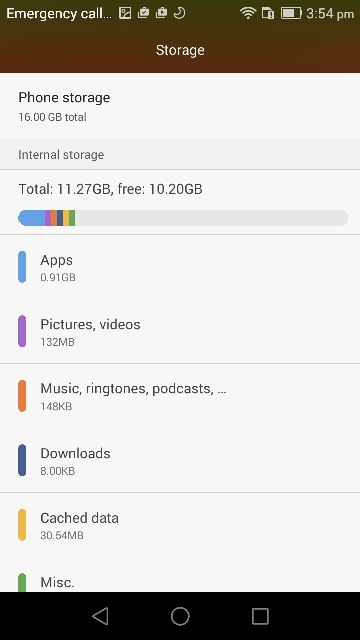Open Pictures, videos storage entry

pos(180,331)
